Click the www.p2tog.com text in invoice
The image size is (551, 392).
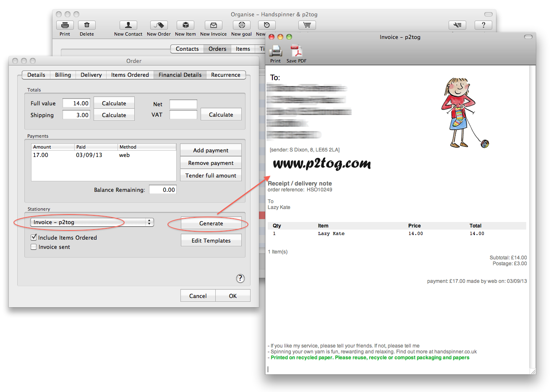pos(322,163)
